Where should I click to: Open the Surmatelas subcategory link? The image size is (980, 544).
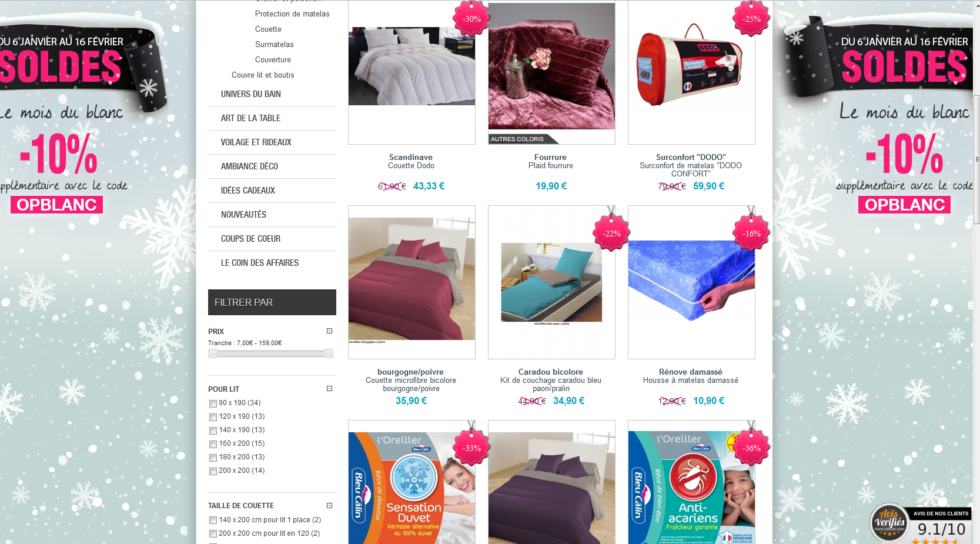point(274,45)
